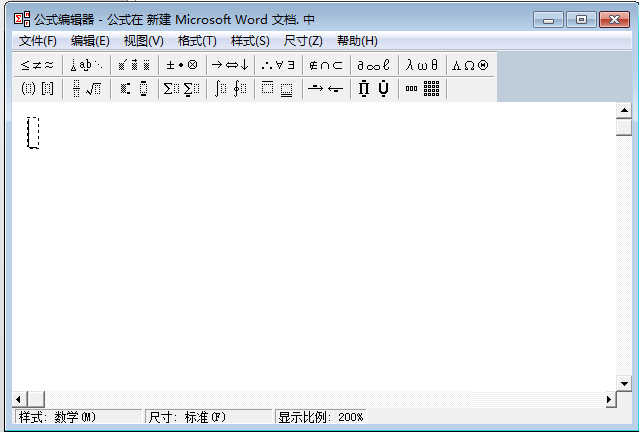Viewport: 639px width, 432px height.
Task: Open the summation templates palette
Action: tap(181, 89)
